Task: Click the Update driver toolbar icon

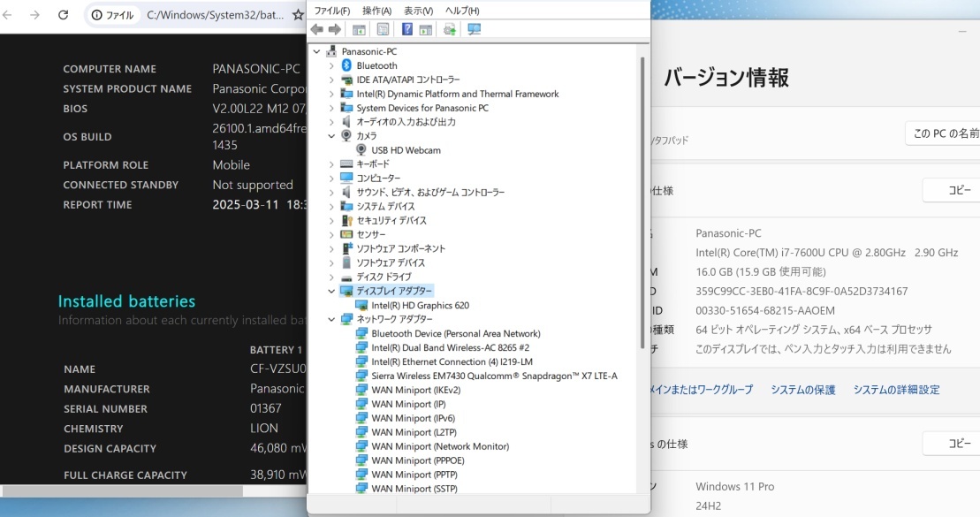Action: click(450, 29)
